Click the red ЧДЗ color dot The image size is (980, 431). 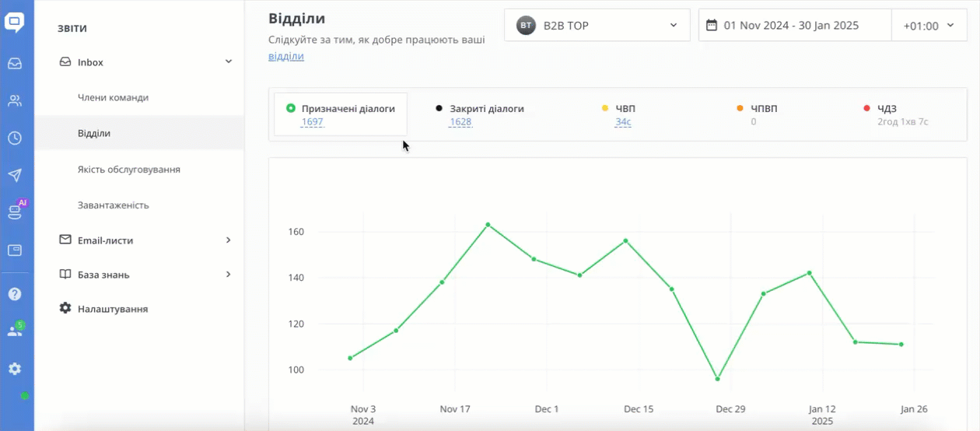(866, 109)
